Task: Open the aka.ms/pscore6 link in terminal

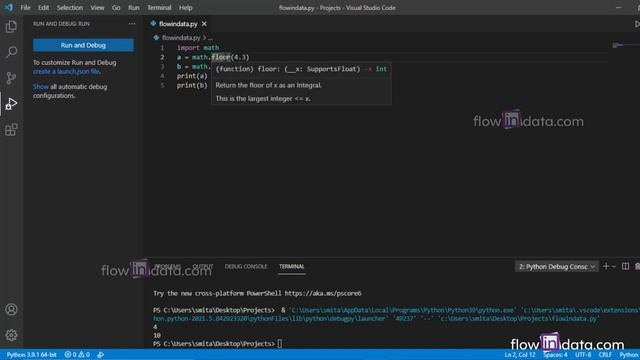Action: 323,293
